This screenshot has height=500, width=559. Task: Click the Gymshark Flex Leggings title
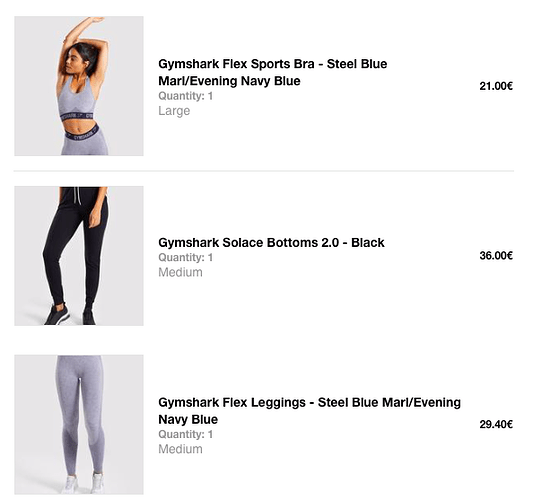(x=309, y=411)
